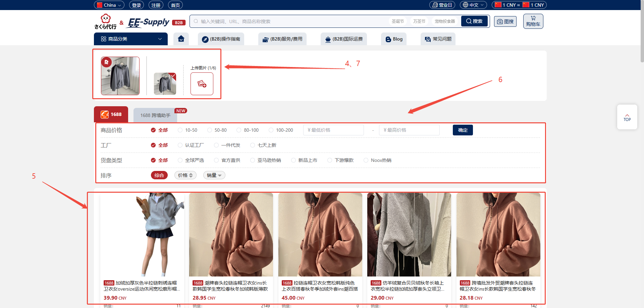Image resolution: width=644 pixels, height=308 pixels.
Task: Select 全部 under 货盘类型
Action: (x=159, y=160)
